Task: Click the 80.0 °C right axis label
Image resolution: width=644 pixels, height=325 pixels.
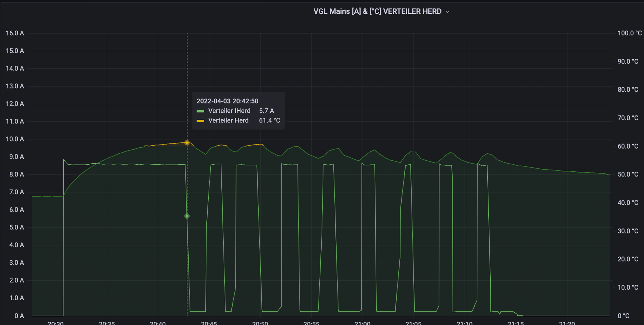Action: click(x=628, y=90)
